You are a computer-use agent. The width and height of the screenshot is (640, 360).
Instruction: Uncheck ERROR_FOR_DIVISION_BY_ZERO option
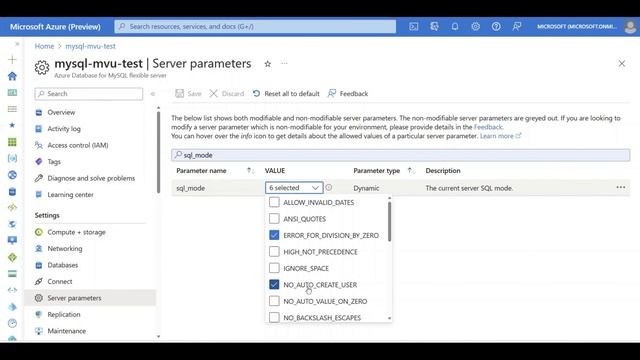click(274, 235)
